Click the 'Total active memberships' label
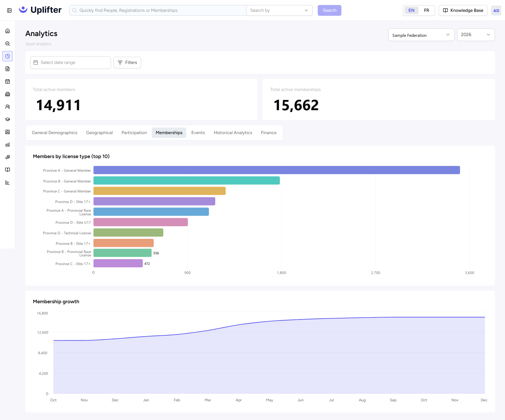 (295, 90)
